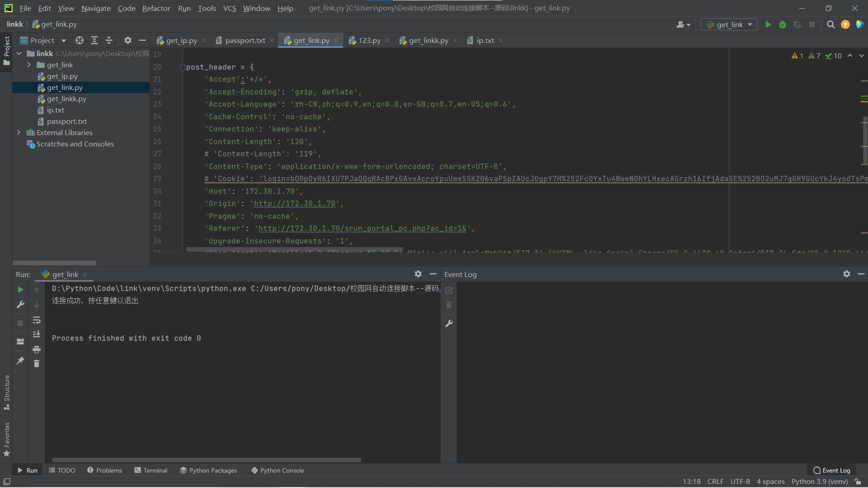The height and width of the screenshot is (488, 868).
Task: Pin the Run tab
Action: tap(20, 360)
